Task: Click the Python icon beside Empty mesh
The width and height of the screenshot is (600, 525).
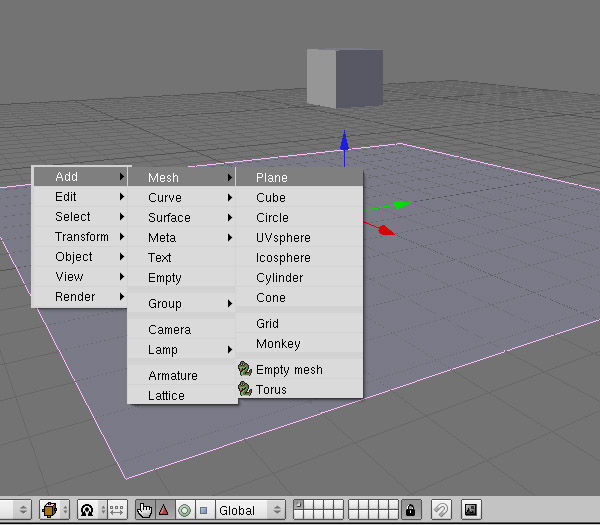Action: coord(245,369)
